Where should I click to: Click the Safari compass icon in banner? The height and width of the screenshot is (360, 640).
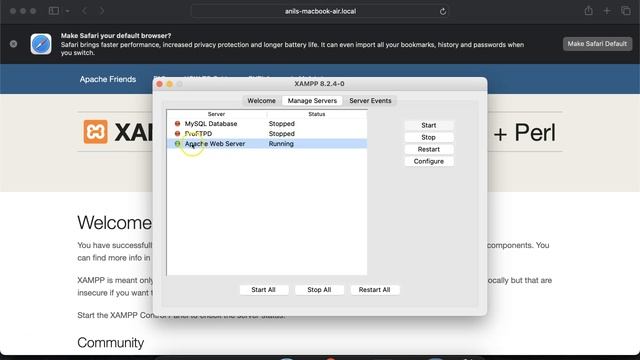(41, 44)
